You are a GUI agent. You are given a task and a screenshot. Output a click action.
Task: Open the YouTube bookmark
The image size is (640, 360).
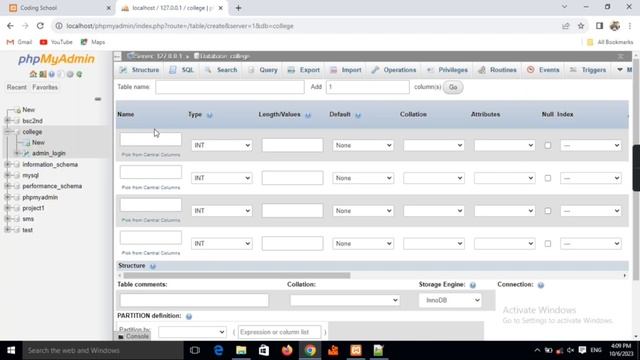click(56, 42)
